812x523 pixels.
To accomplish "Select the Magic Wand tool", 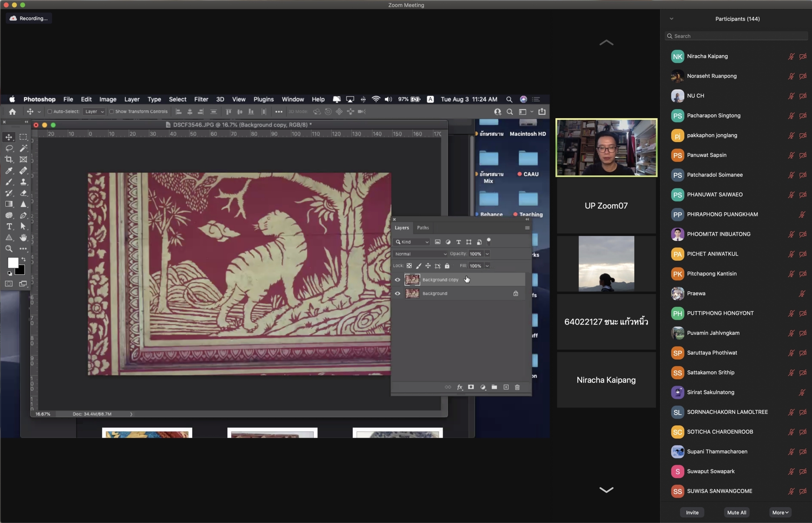I will click(23, 148).
